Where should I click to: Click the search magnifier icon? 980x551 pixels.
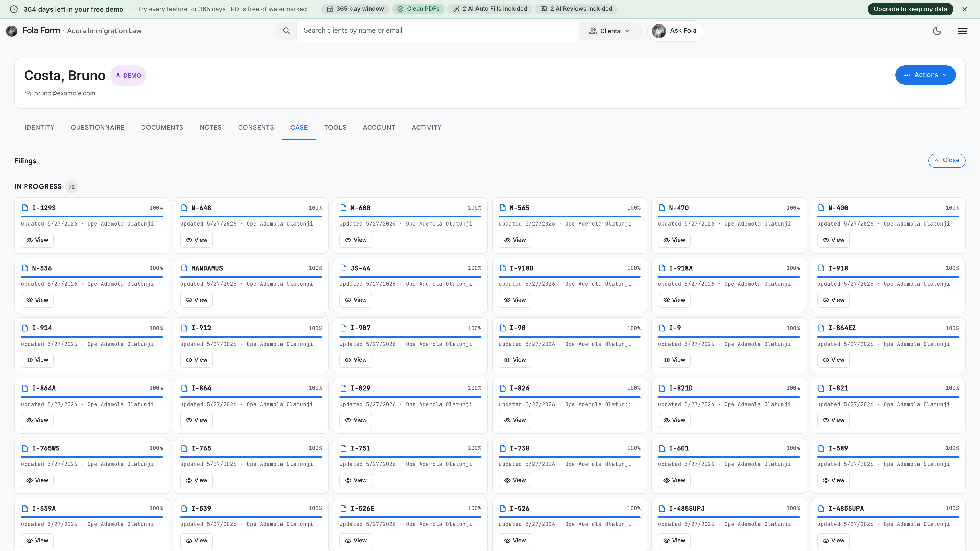(286, 31)
